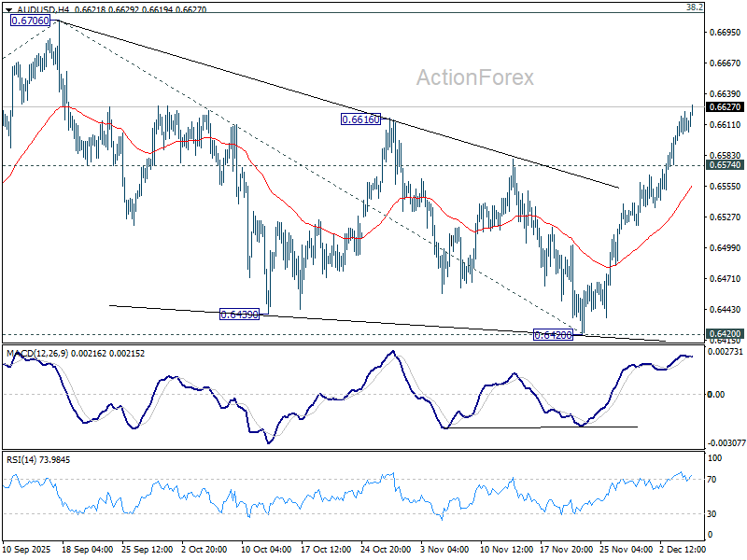Click the 0.66670 price axis value
747x560 pixels.
[x=726, y=63]
